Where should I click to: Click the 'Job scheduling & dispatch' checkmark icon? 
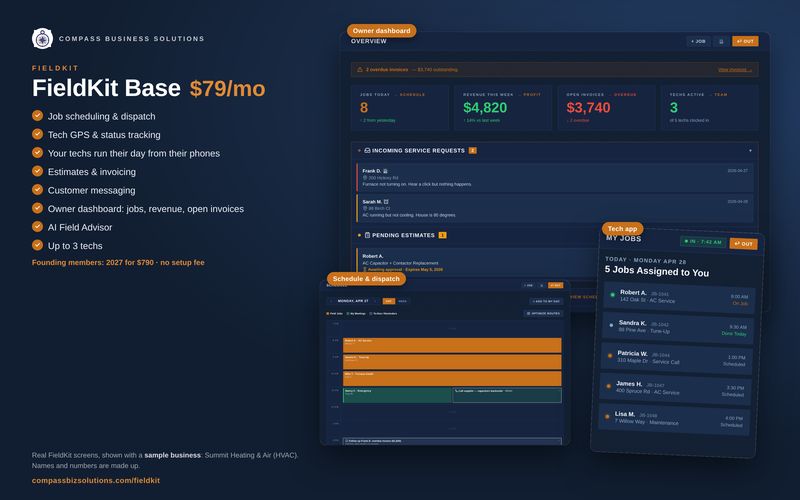[37, 115]
